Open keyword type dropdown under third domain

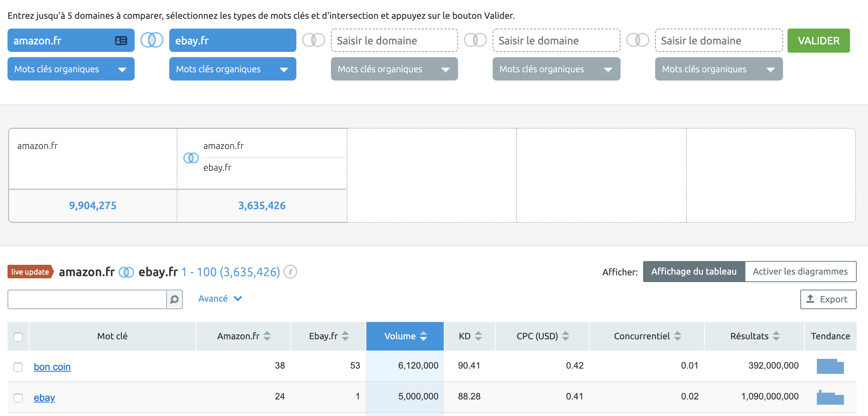click(395, 69)
